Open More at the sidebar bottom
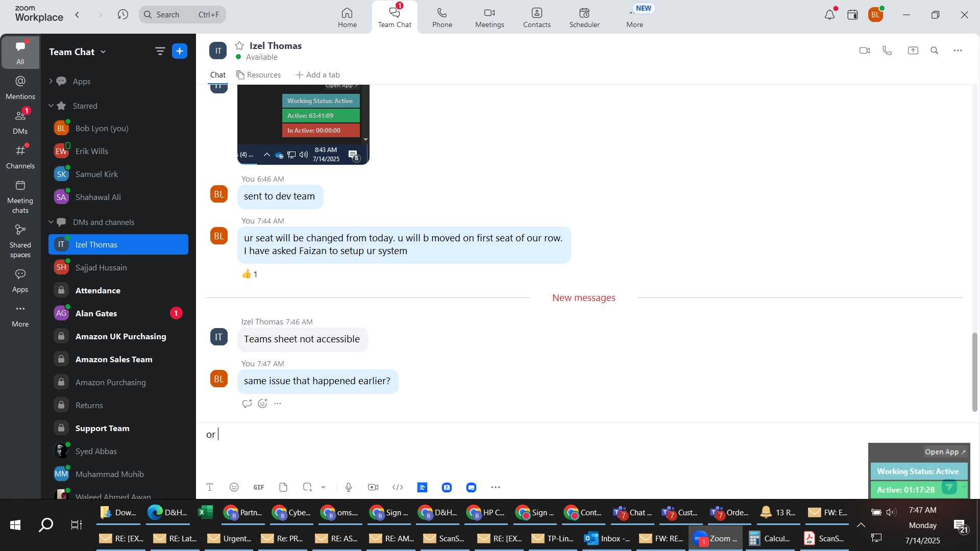The image size is (980, 551). point(20,315)
